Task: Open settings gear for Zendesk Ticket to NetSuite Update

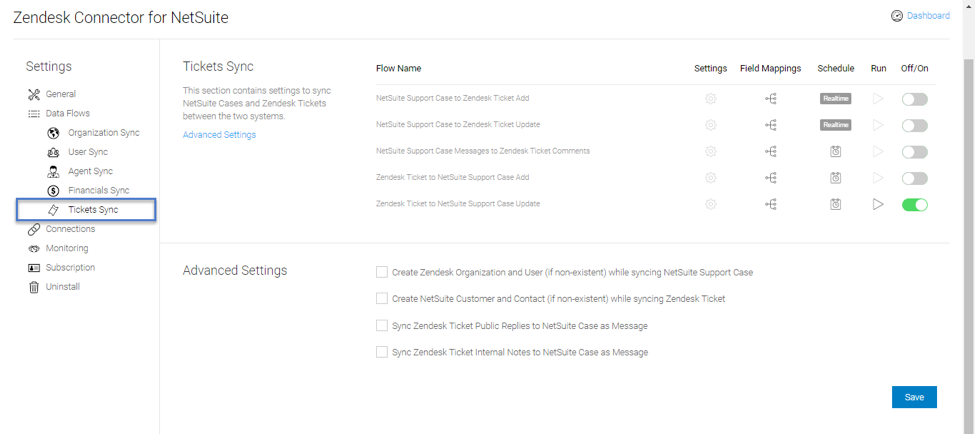Action: 711,204
